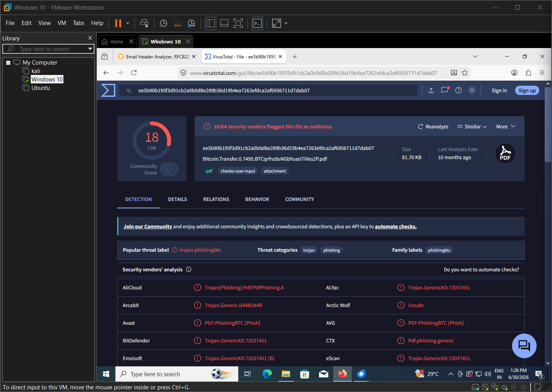
Task: Switch to Email Header Analyzer browser tab
Action: click(x=157, y=56)
